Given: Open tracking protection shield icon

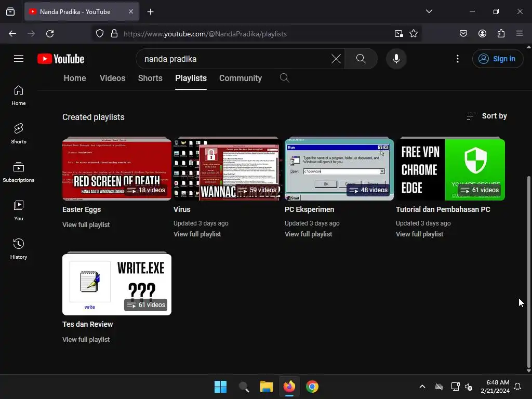Looking at the screenshot, I should click(x=99, y=34).
